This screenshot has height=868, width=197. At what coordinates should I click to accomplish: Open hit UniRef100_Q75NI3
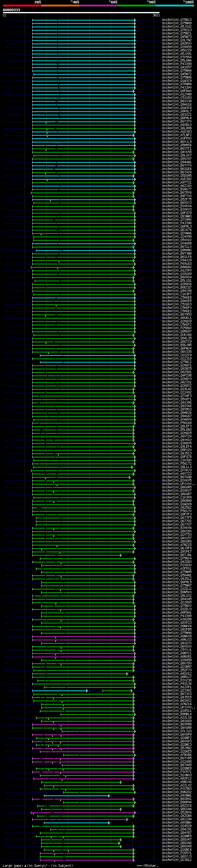click(177, 20)
